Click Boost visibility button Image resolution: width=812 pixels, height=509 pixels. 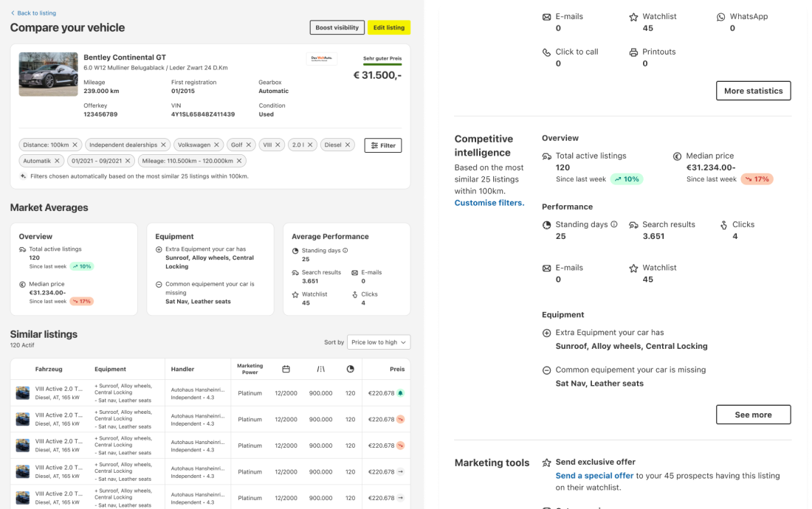coord(337,27)
